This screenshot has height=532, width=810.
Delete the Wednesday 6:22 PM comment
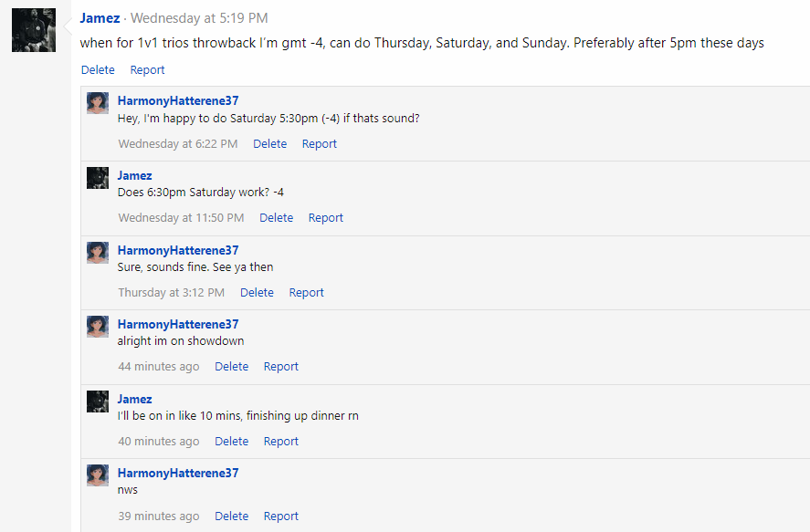click(269, 144)
